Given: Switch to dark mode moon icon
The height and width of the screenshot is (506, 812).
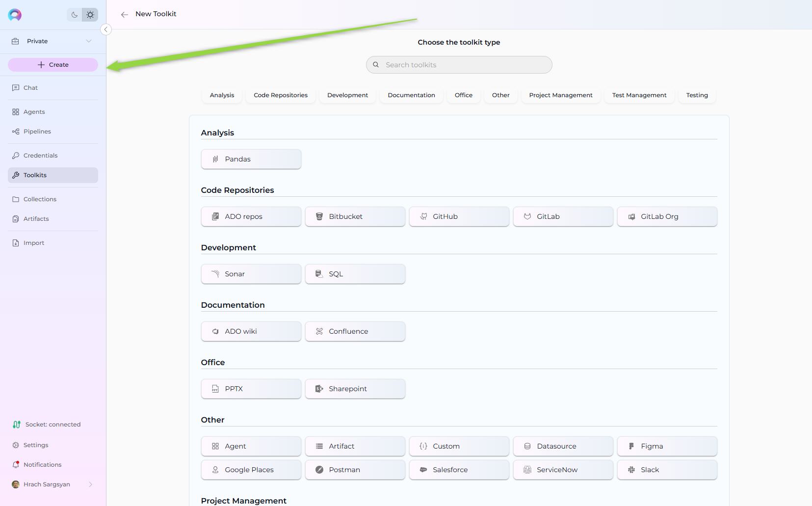Looking at the screenshot, I should point(75,15).
